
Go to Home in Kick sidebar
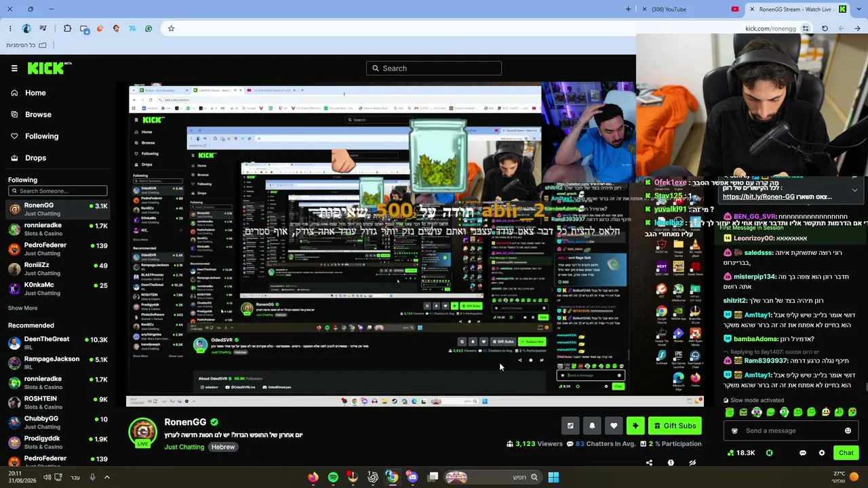coord(35,93)
